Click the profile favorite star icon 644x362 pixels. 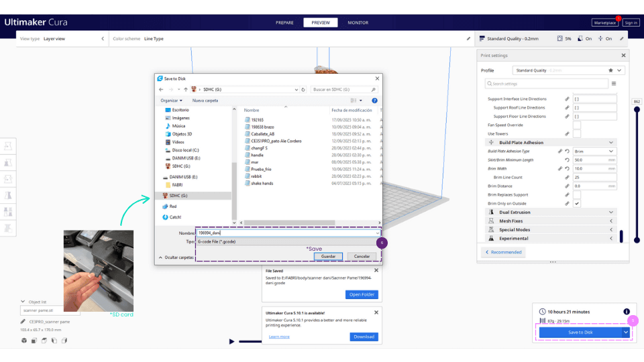610,70
